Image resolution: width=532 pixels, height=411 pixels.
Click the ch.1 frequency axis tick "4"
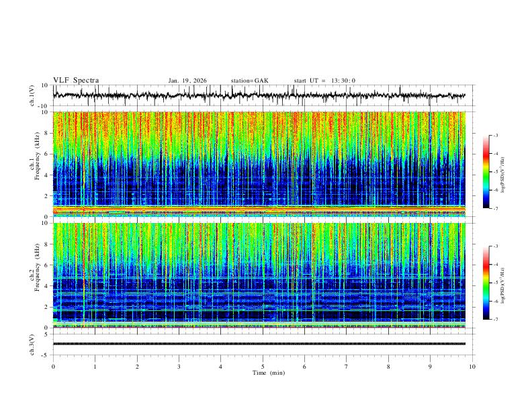coord(47,175)
